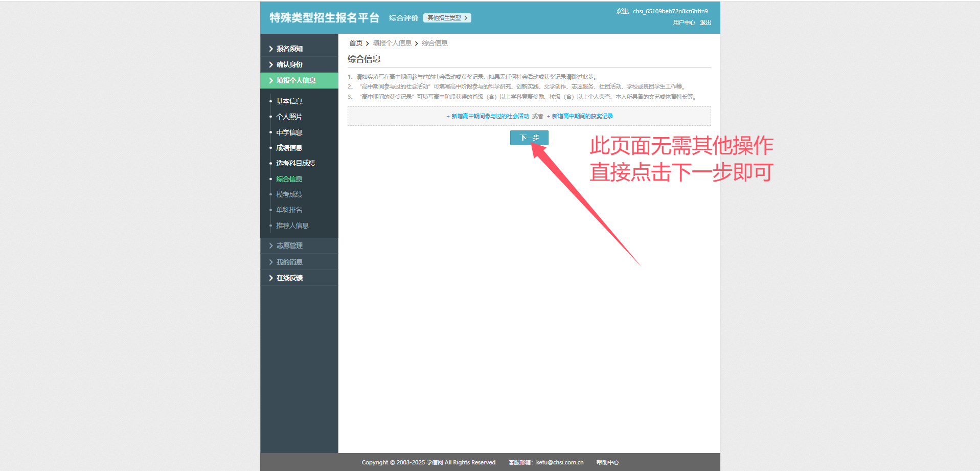This screenshot has width=980, height=471.
Task: Open the 其他招生类型 dropdown
Action: 447,18
